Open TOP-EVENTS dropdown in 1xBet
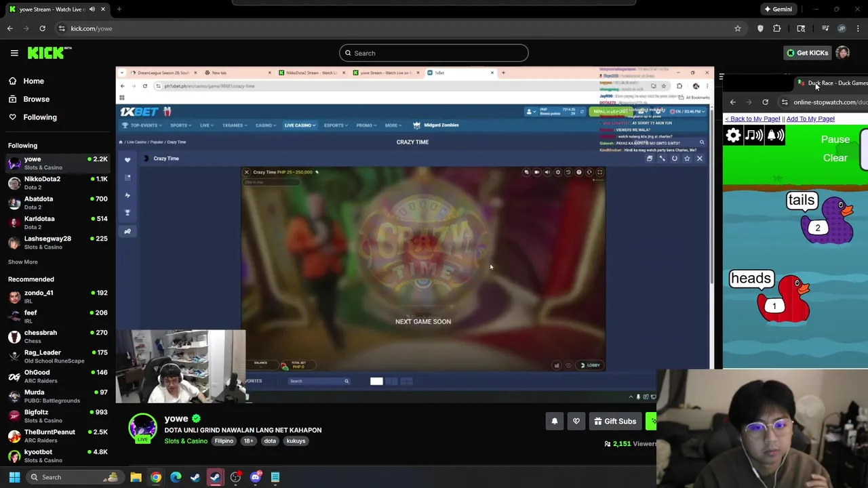868x488 pixels. point(142,125)
